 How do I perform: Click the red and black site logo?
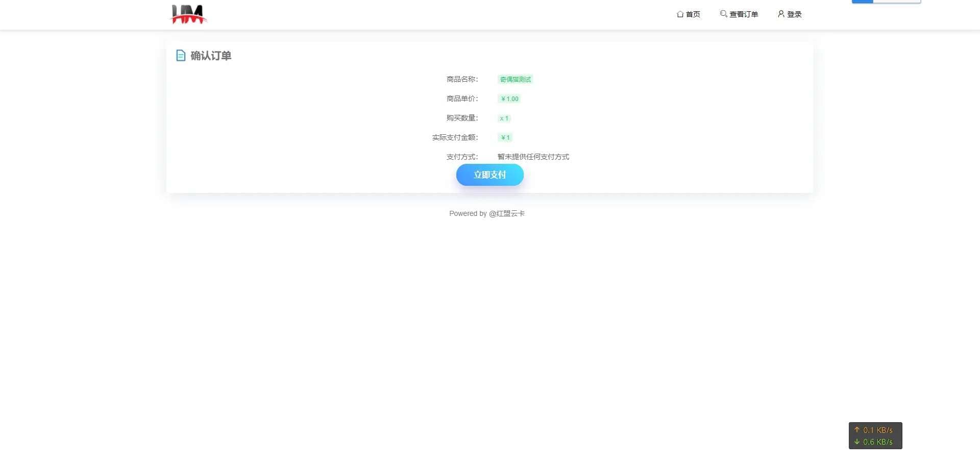[x=188, y=14]
